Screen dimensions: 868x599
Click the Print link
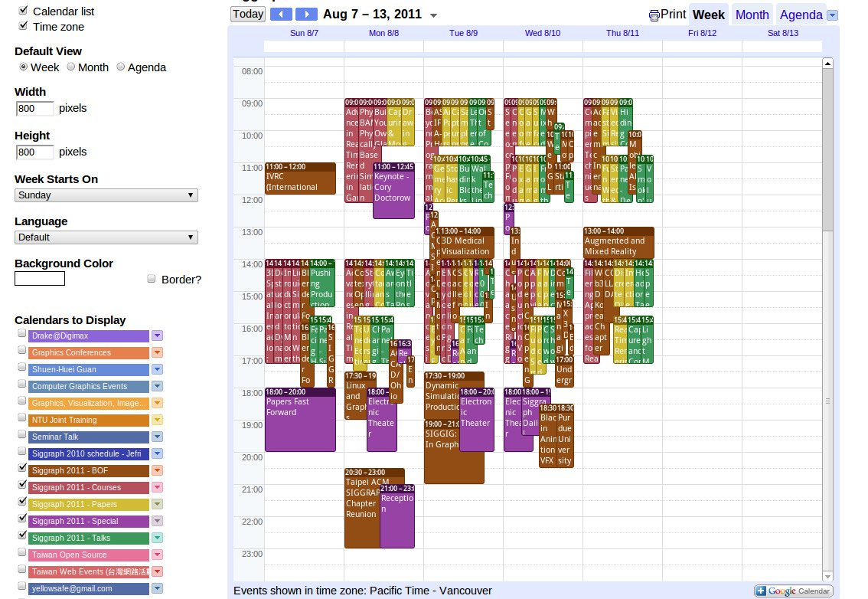click(x=673, y=15)
